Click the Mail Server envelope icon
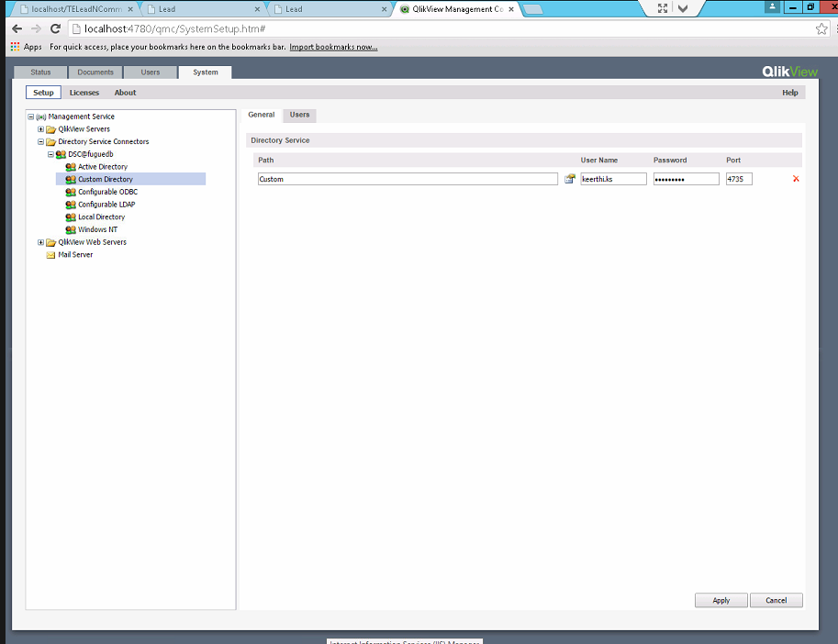Viewport: 838px width, 644px height. [x=50, y=255]
